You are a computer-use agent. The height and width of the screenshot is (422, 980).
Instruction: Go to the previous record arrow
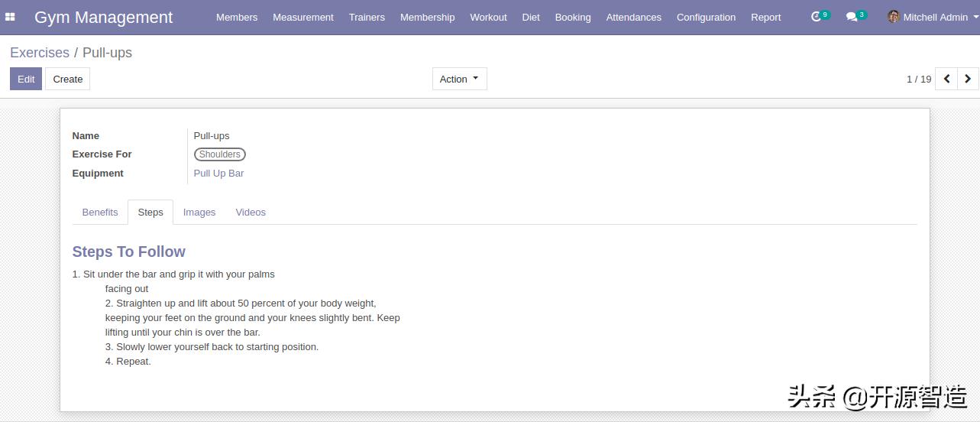[x=946, y=79]
